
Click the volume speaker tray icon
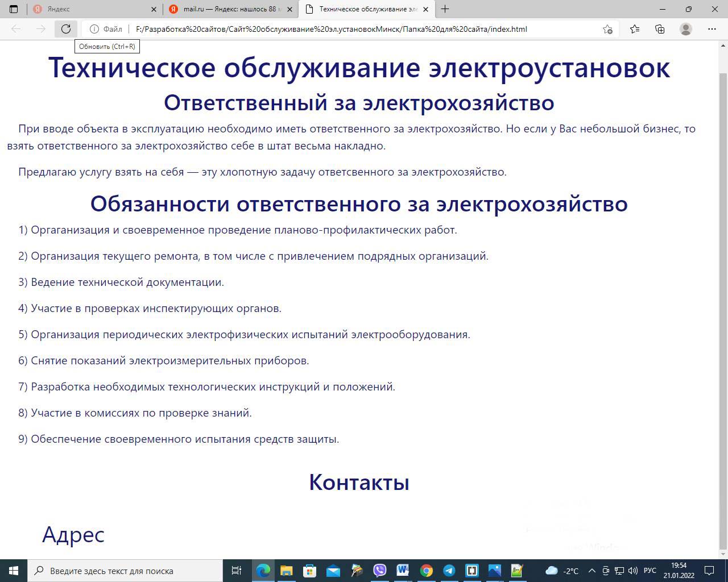(x=632, y=571)
